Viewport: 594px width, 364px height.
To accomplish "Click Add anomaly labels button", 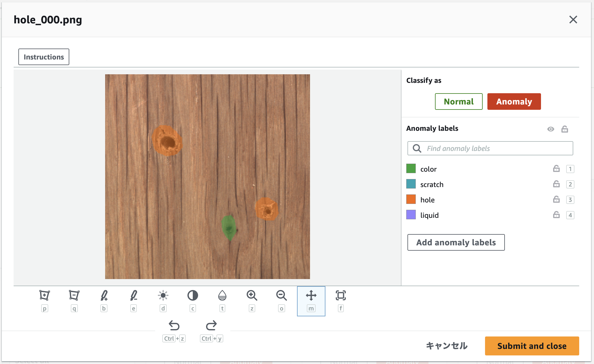I will pos(456,243).
